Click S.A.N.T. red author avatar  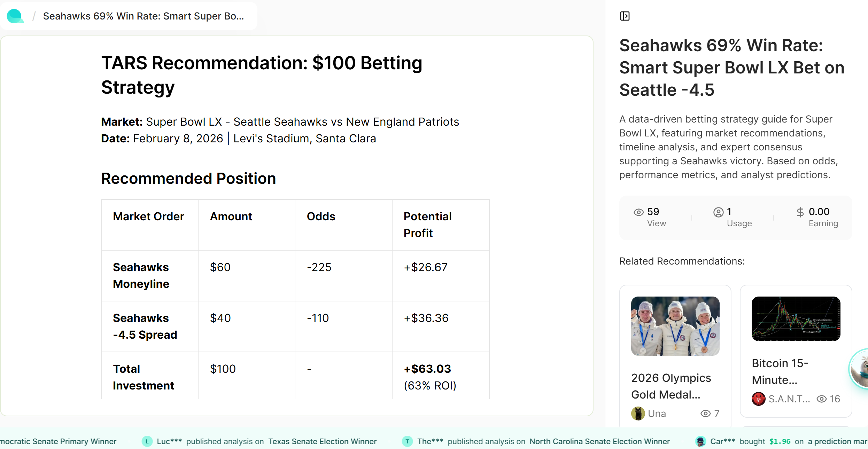[758, 399]
